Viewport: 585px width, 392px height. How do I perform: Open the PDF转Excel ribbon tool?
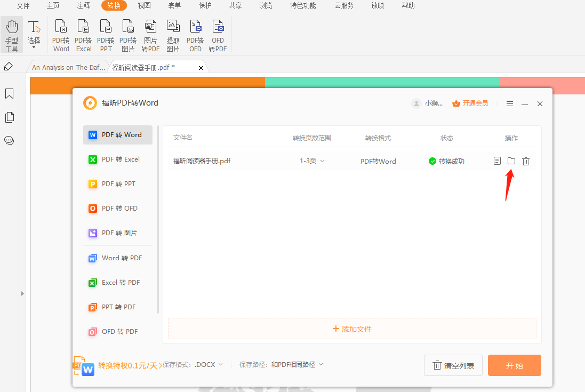[83, 34]
